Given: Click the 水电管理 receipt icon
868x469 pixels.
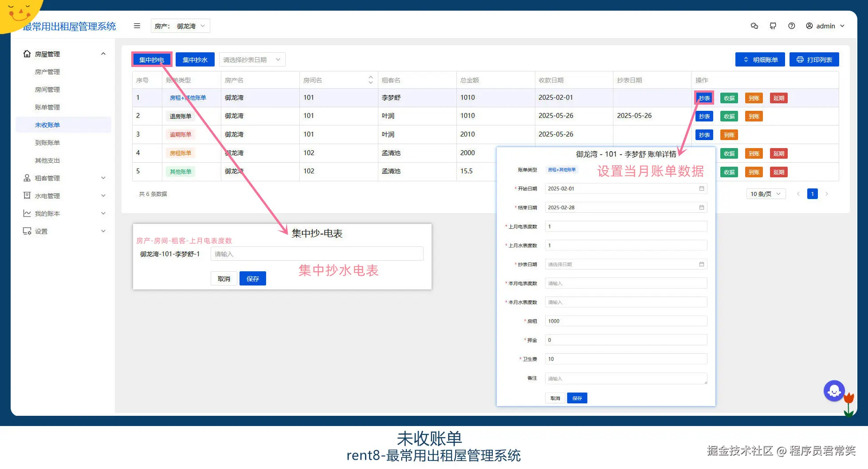Looking at the screenshot, I should pos(27,195).
